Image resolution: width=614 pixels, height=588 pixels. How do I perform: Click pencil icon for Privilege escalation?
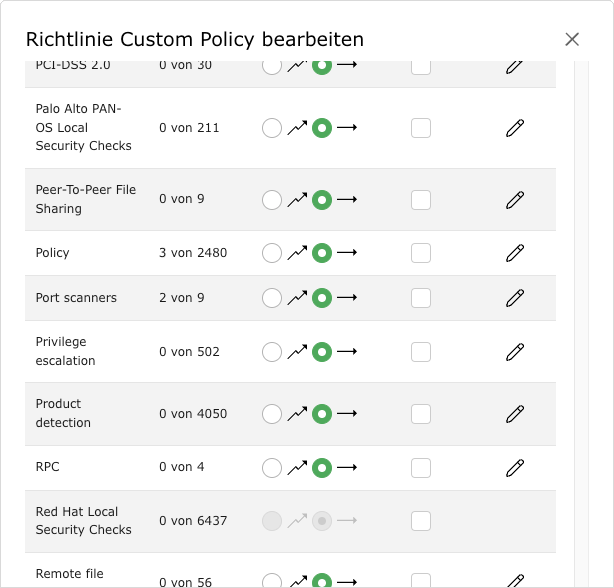tap(515, 352)
